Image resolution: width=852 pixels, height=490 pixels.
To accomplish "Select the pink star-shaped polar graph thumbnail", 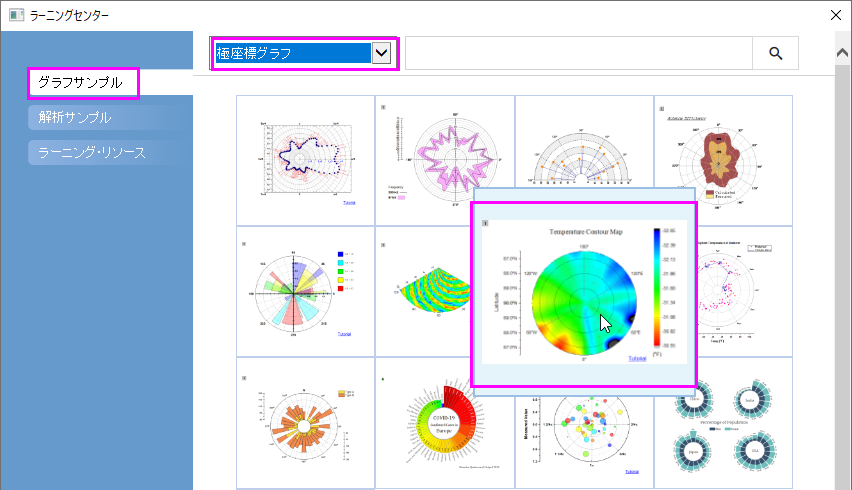I will pyautogui.click(x=444, y=160).
